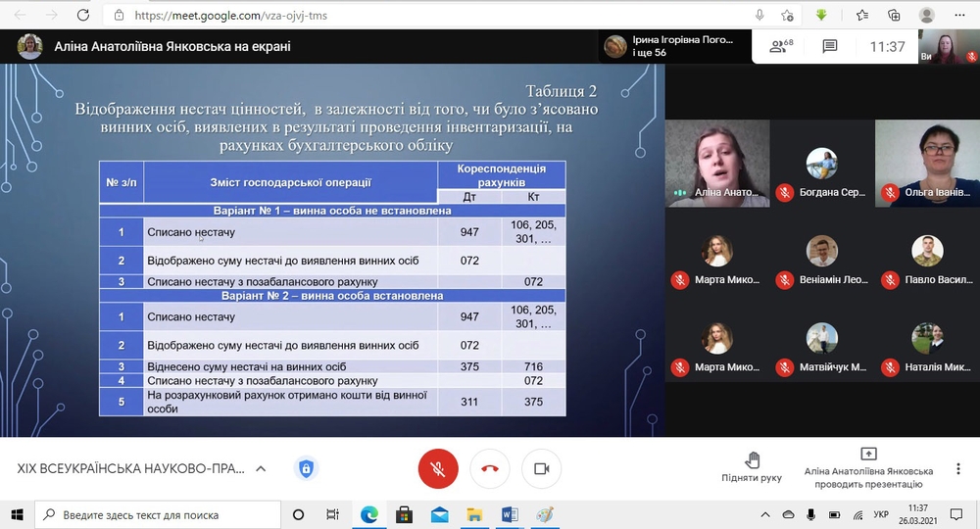The width and height of the screenshot is (980, 529).
Task: Open the meeting chat panel
Action: tap(830, 46)
